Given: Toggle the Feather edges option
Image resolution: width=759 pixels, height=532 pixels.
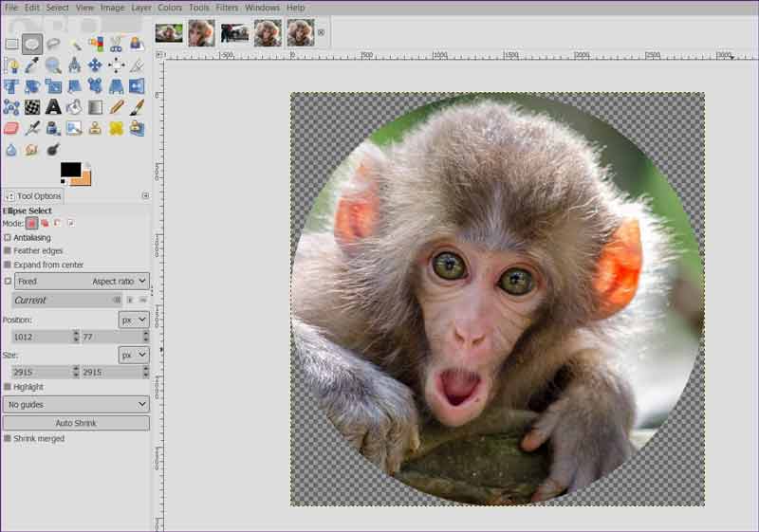Looking at the screenshot, I should point(8,250).
